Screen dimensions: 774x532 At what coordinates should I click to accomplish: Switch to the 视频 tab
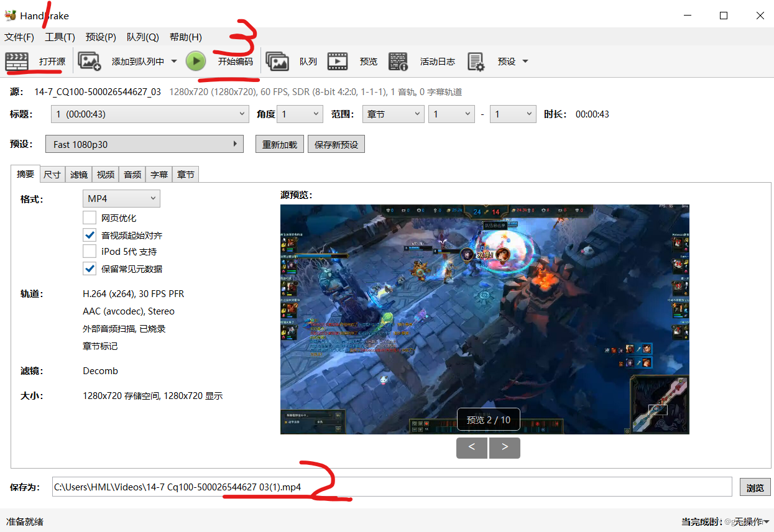pos(106,175)
